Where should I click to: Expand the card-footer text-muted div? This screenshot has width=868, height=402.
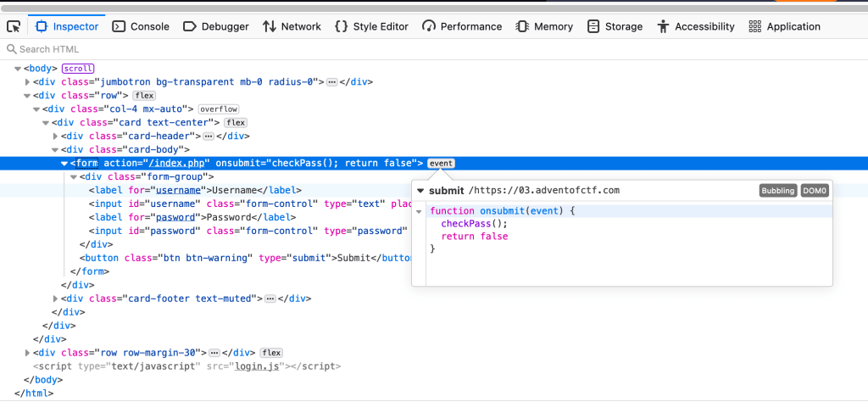[56, 299]
